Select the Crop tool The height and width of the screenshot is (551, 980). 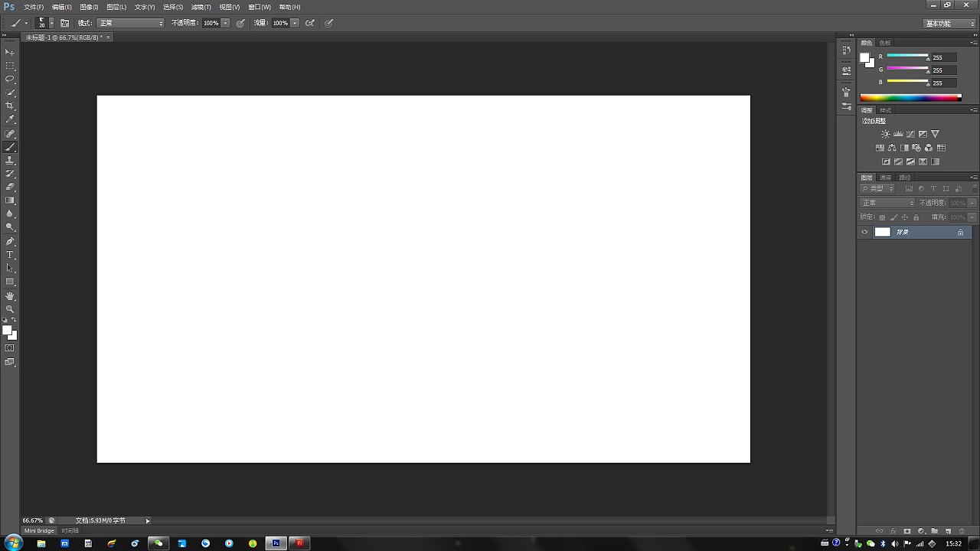[x=10, y=106]
